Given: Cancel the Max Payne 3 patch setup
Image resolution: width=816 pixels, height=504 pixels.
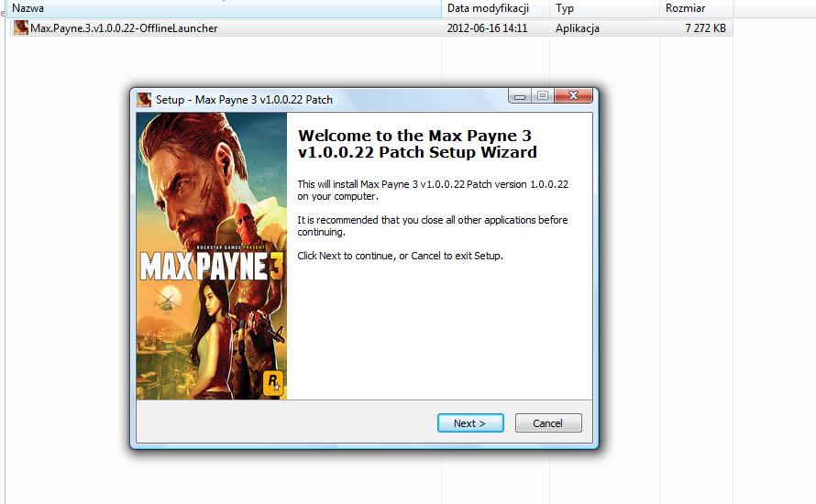Looking at the screenshot, I should point(548,422).
